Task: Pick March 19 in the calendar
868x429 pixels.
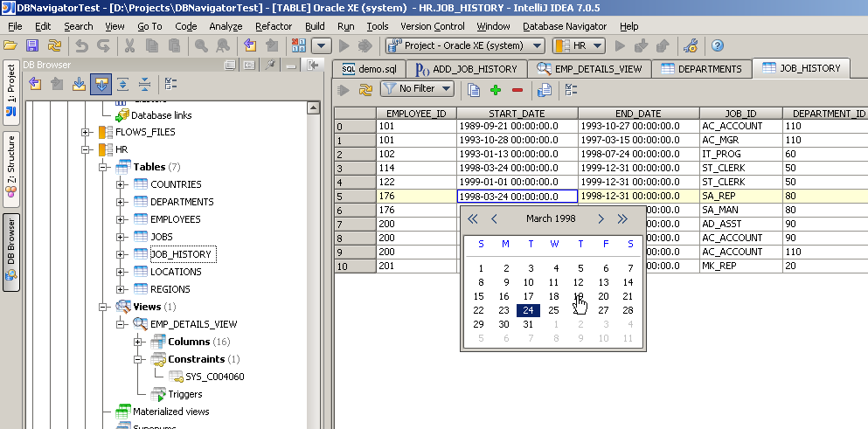Action: coord(578,297)
